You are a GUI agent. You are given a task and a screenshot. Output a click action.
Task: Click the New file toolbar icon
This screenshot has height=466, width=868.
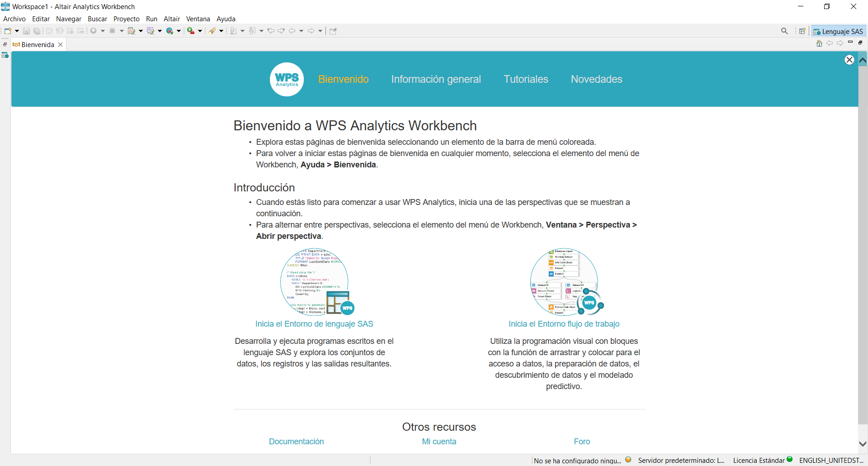(x=8, y=31)
